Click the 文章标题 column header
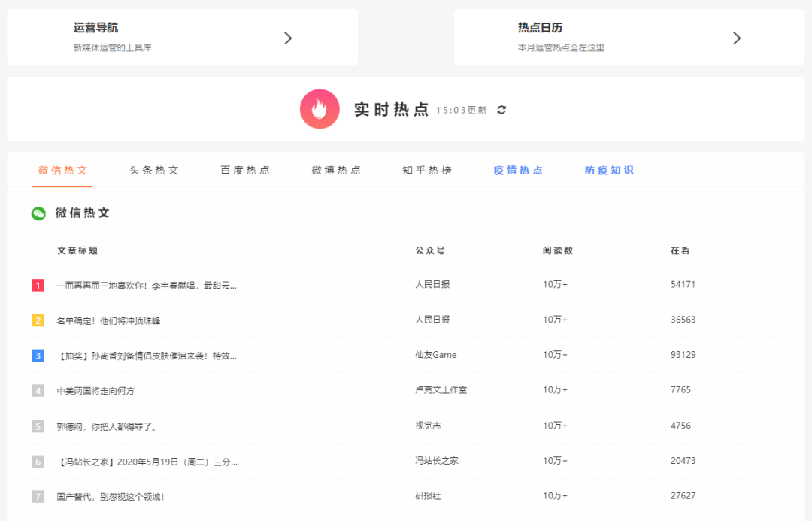 click(x=77, y=250)
